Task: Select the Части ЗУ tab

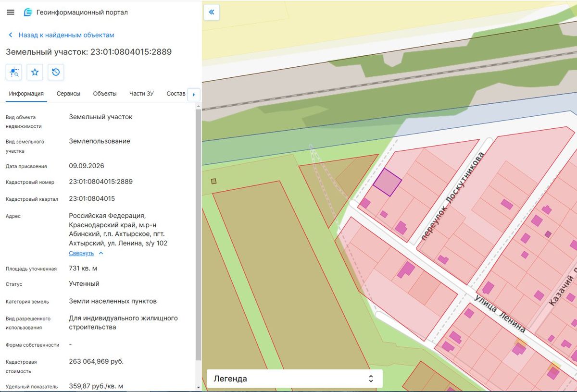Action: (x=141, y=94)
